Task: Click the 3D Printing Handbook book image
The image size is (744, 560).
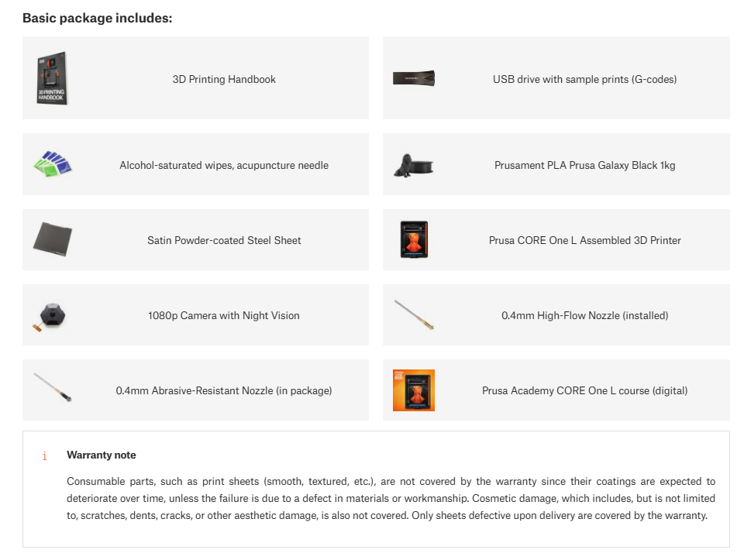Action: [x=52, y=78]
